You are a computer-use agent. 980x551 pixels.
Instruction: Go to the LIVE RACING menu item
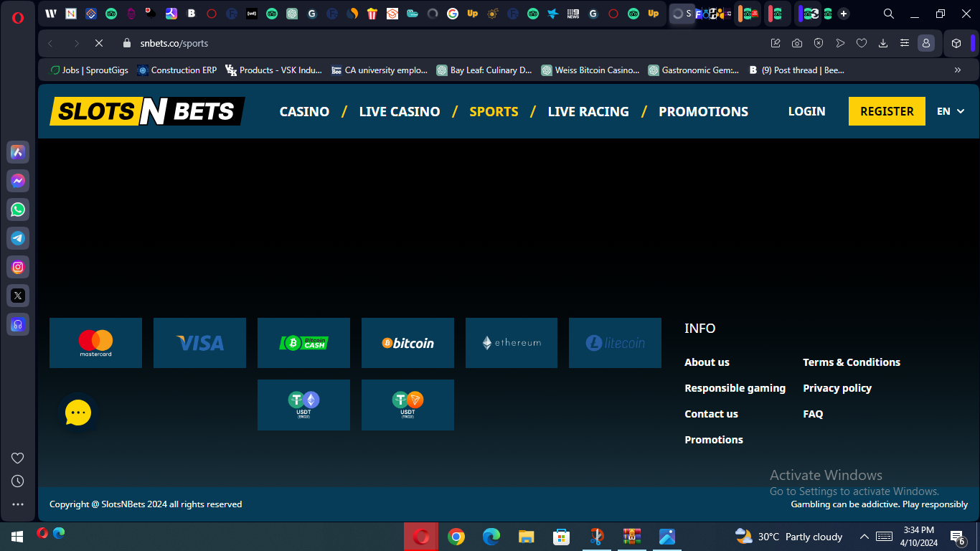tap(588, 111)
